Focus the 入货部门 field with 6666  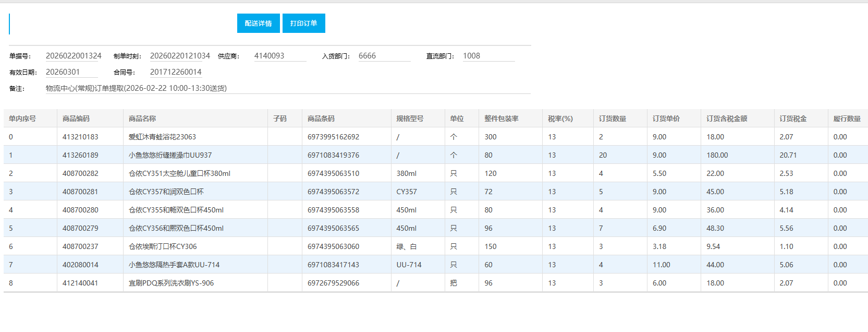click(384, 56)
